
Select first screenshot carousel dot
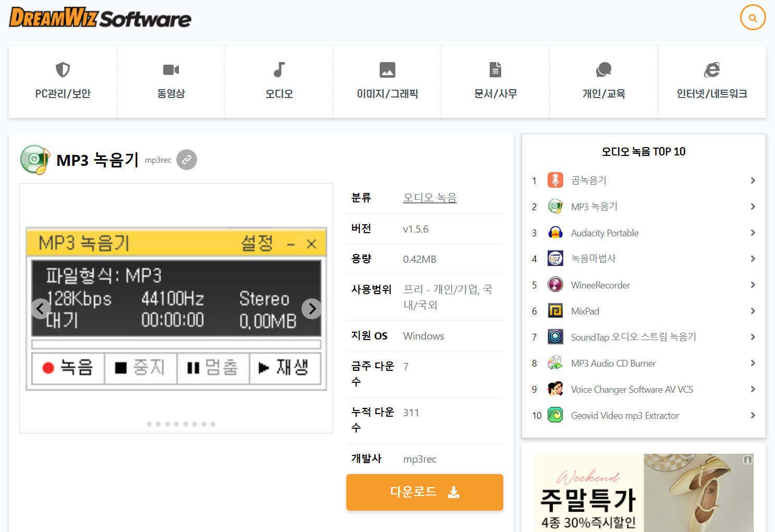point(149,424)
